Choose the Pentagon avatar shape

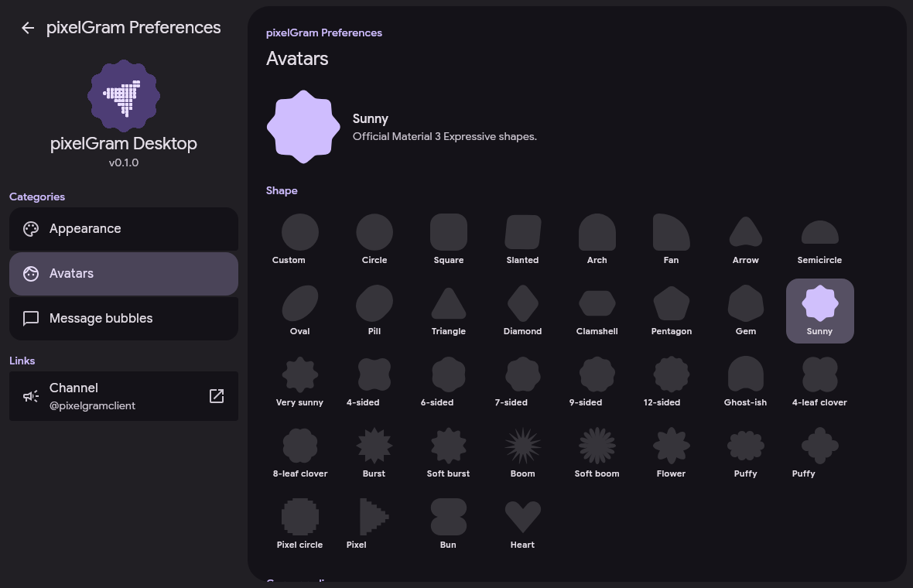click(x=672, y=311)
